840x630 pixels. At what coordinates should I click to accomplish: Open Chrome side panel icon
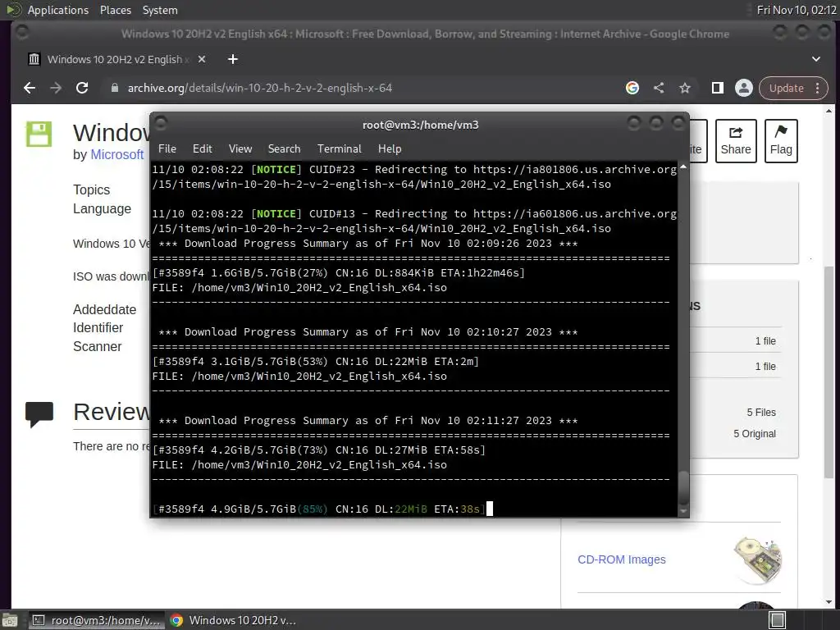coord(717,88)
